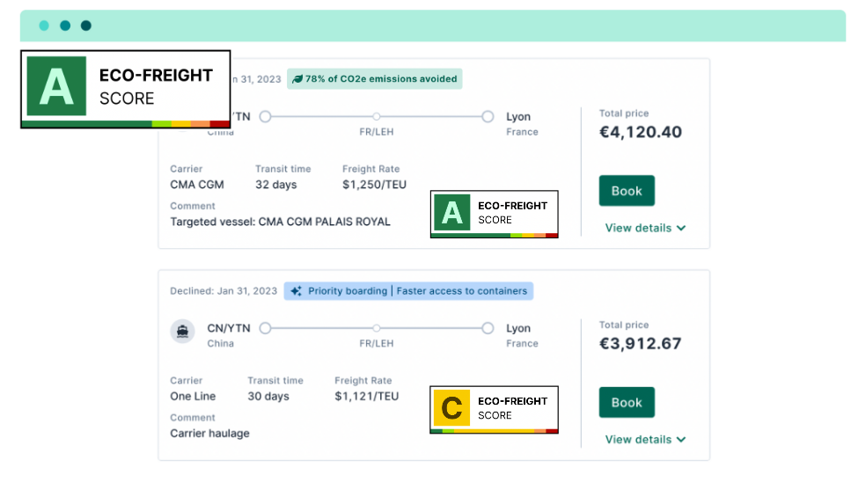Screen dimensions: 851x504
Task: Click the large Eco-Freight Score A badge overlay
Action: (125, 90)
